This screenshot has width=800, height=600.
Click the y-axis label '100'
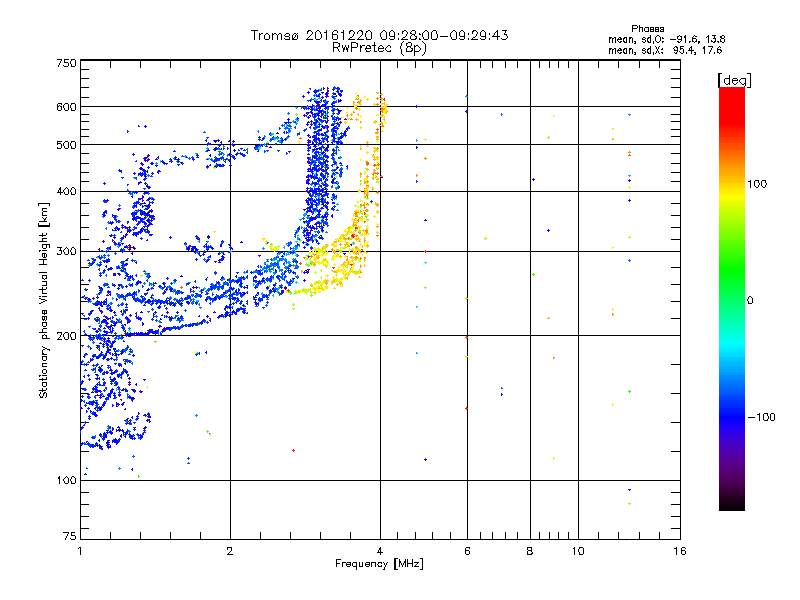click(67, 480)
